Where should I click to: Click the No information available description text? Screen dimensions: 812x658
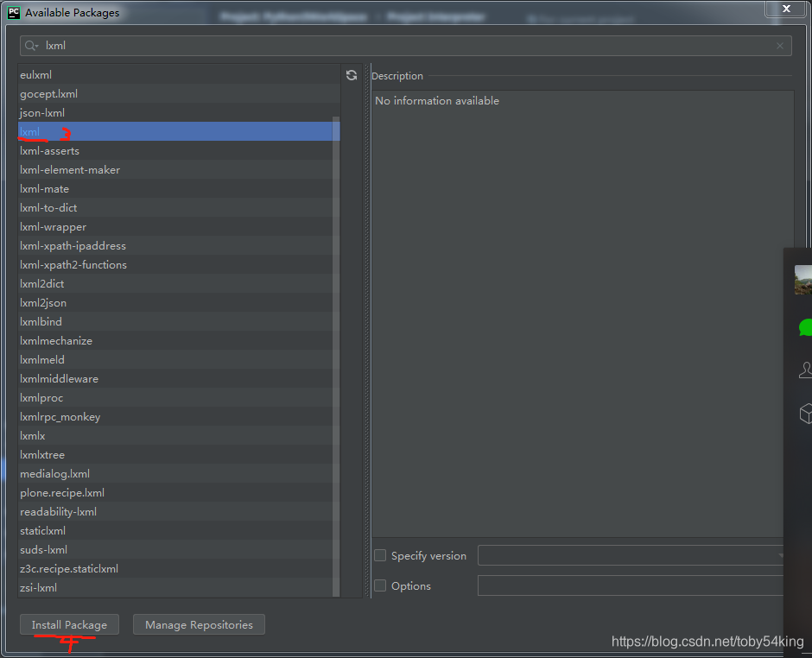(437, 100)
